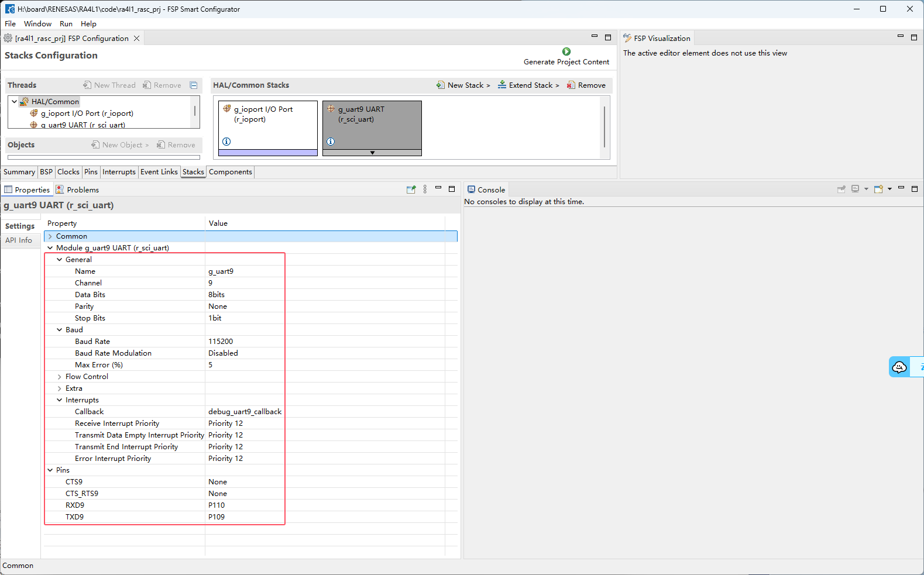The image size is (924, 575).
Task: Switch to the Pins tab
Action: click(91, 172)
